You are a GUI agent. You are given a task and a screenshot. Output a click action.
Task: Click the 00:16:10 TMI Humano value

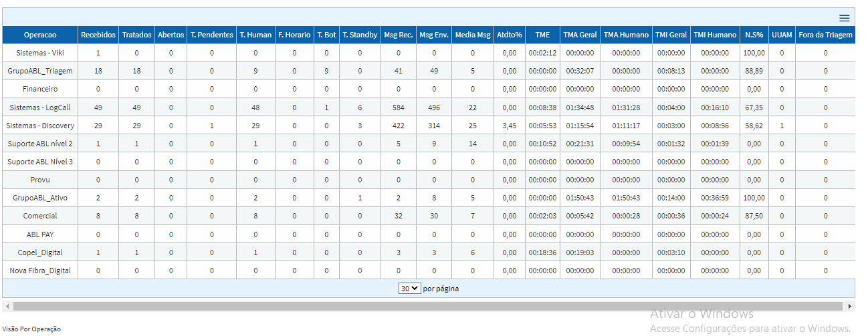click(x=714, y=108)
